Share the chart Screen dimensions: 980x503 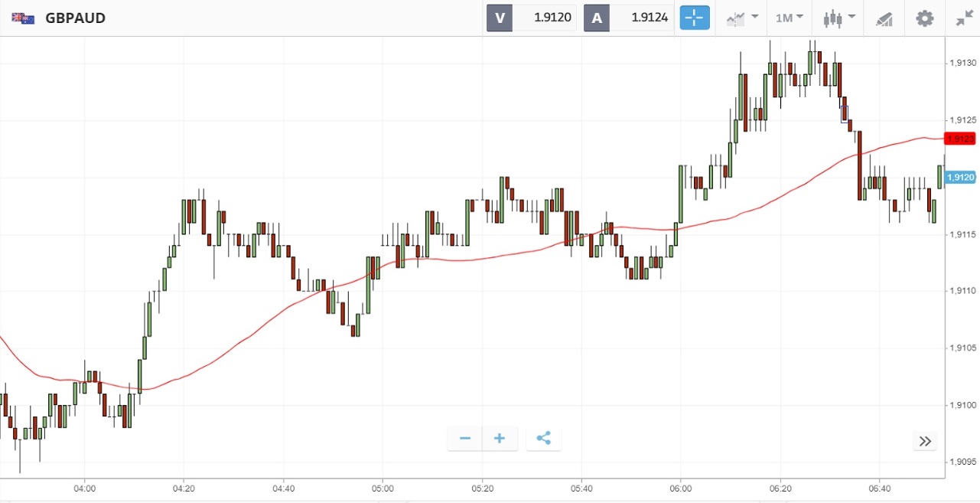point(543,439)
